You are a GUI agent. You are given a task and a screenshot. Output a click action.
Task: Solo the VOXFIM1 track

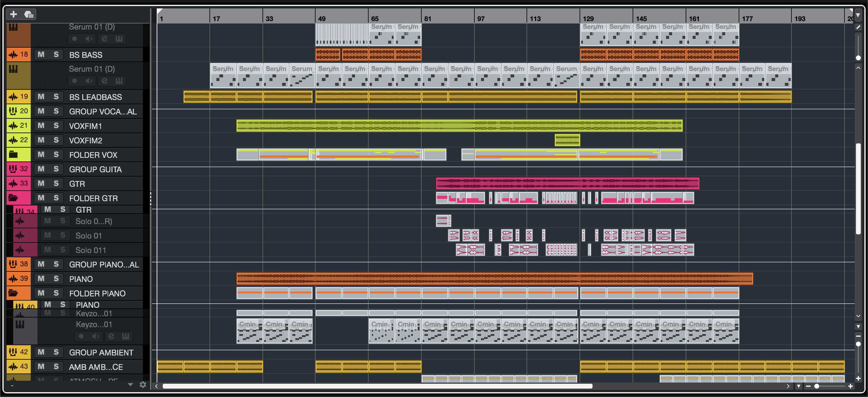(56, 126)
